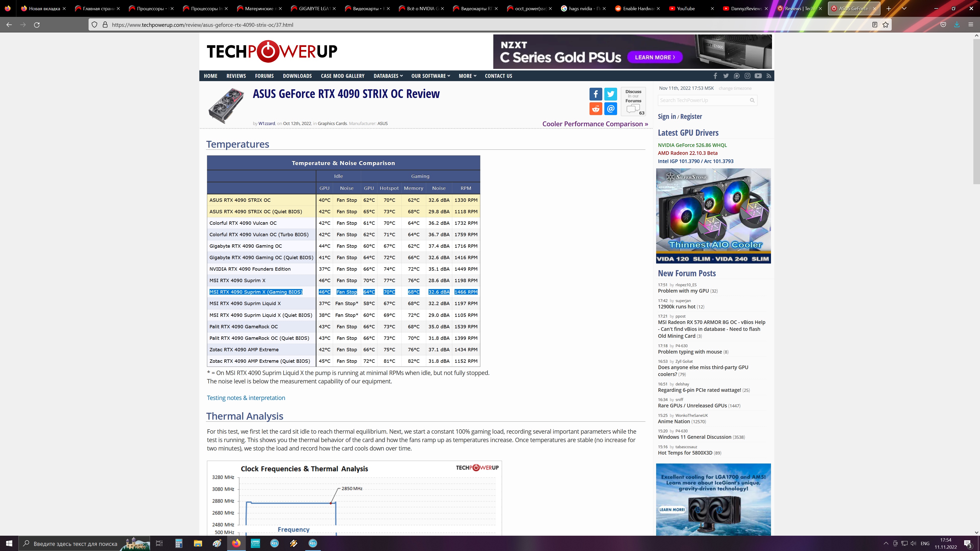Bookmark this page with star icon

tap(886, 25)
